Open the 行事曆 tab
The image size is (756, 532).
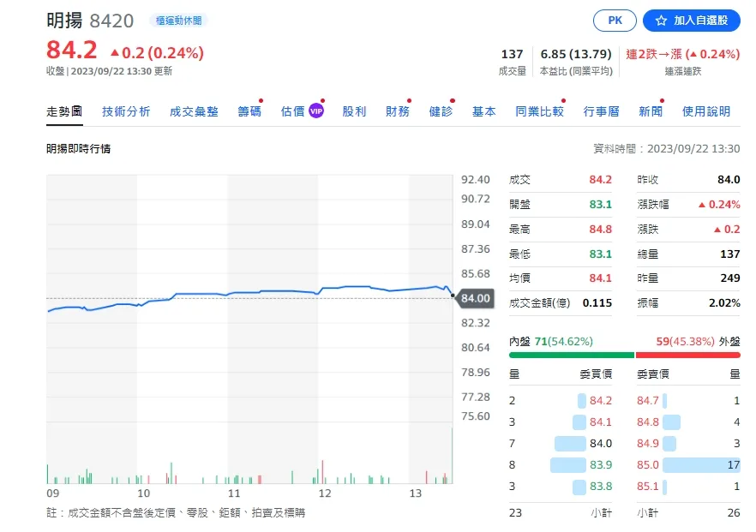point(601,111)
